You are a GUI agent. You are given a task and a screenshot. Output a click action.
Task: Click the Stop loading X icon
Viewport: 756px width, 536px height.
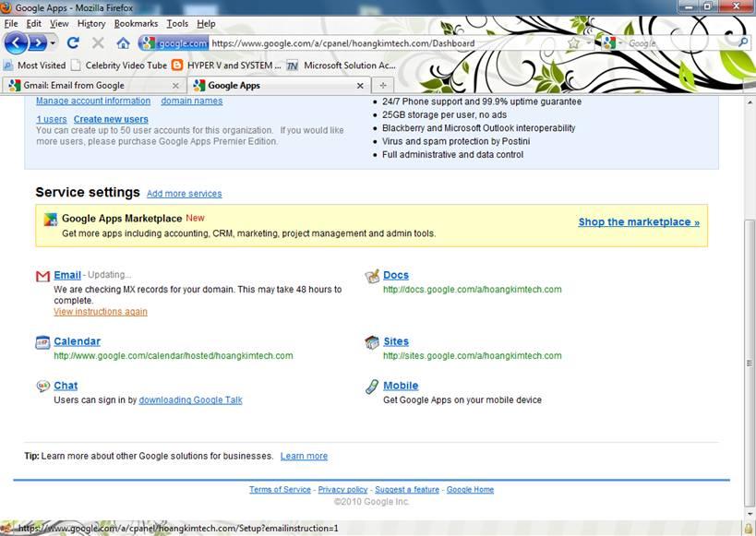tap(98, 43)
